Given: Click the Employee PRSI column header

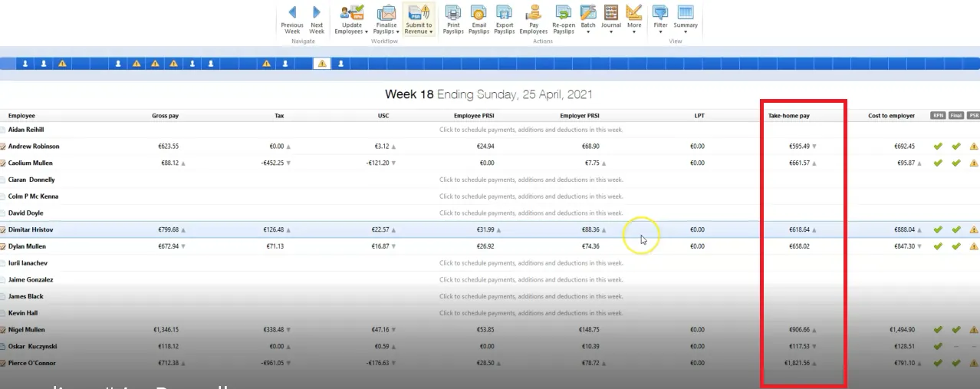Looking at the screenshot, I should pos(474,116).
